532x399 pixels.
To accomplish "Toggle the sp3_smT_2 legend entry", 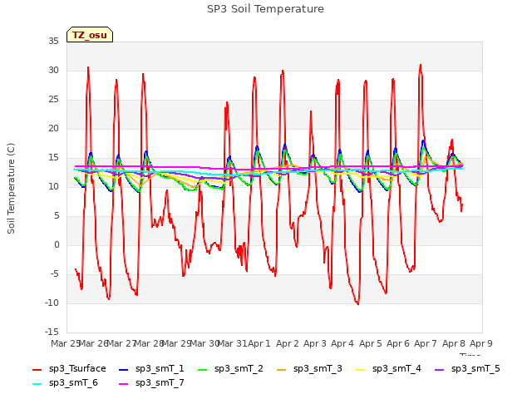I will coord(230,369).
